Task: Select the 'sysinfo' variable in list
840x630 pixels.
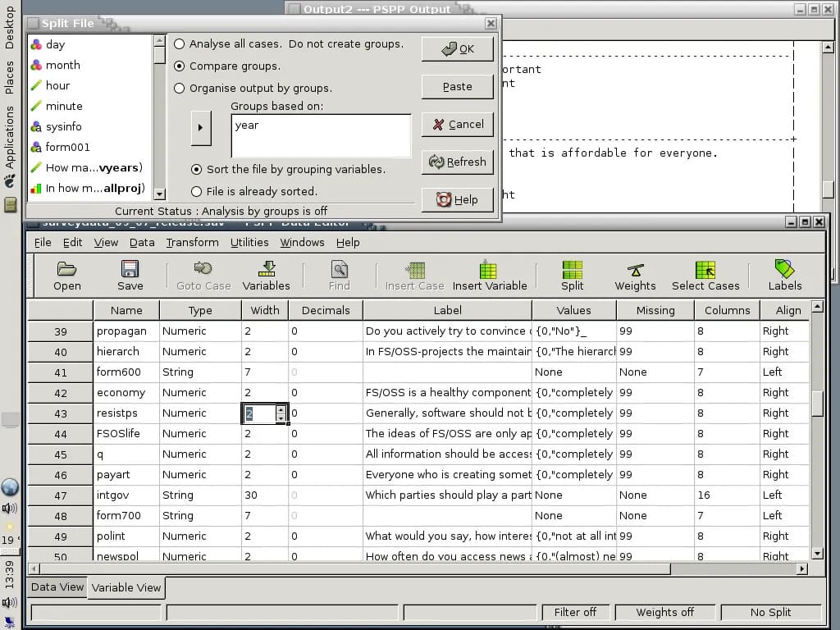Action: [x=63, y=127]
